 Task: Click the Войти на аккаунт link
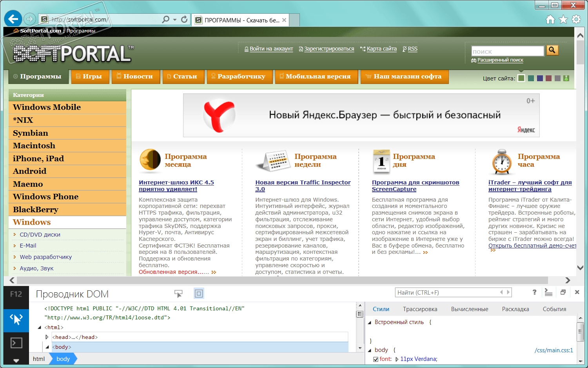(271, 49)
